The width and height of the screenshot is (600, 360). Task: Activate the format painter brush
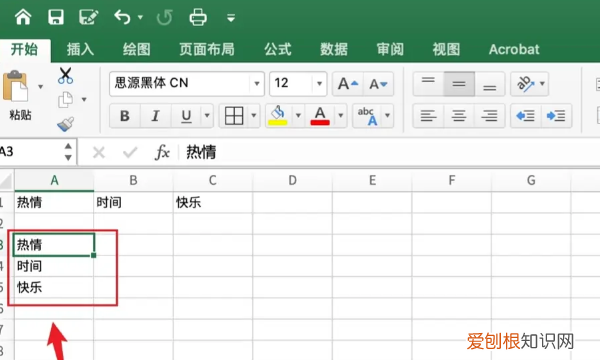pyautogui.click(x=65, y=124)
